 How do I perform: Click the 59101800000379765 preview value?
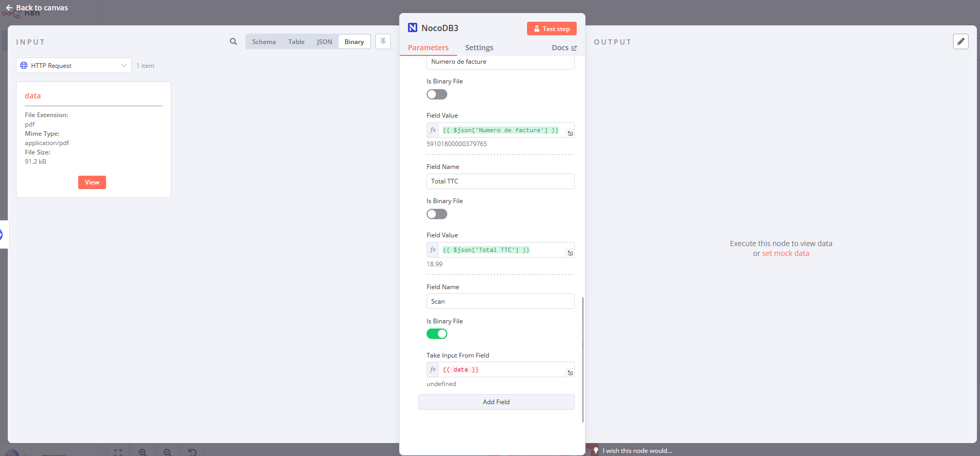[457, 144]
